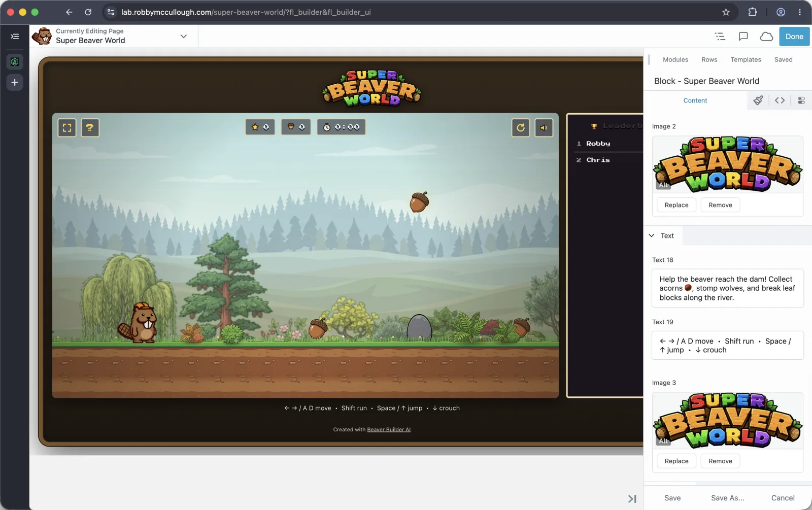Edit the Text 19 controls field
This screenshot has width=812, height=510.
point(728,346)
